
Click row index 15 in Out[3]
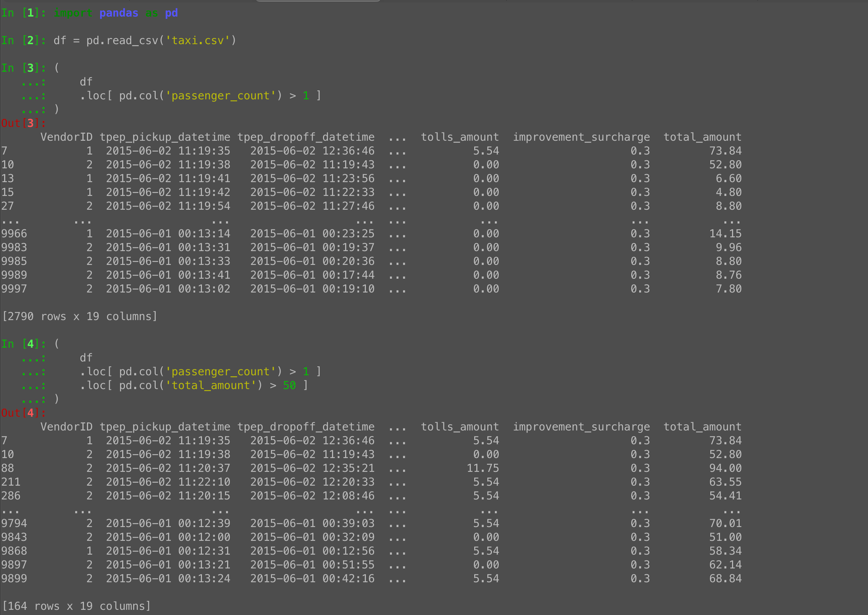pos(8,192)
